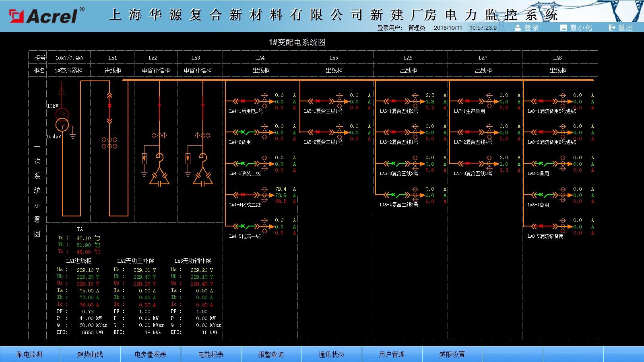The width and height of the screenshot is (644, 362).
Task: Click the 退出 exit icon
Action: pyautogui.click(x=612, y=28)
